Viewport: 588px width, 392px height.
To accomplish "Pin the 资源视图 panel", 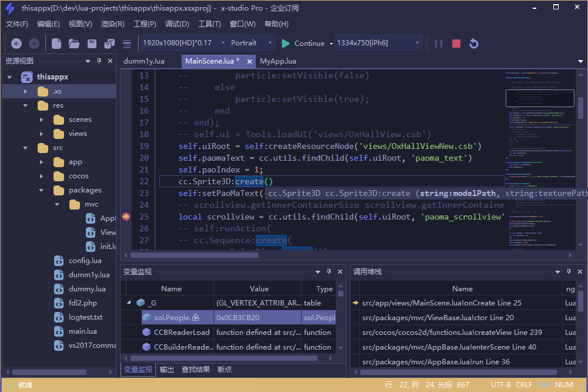I will 99,61.
